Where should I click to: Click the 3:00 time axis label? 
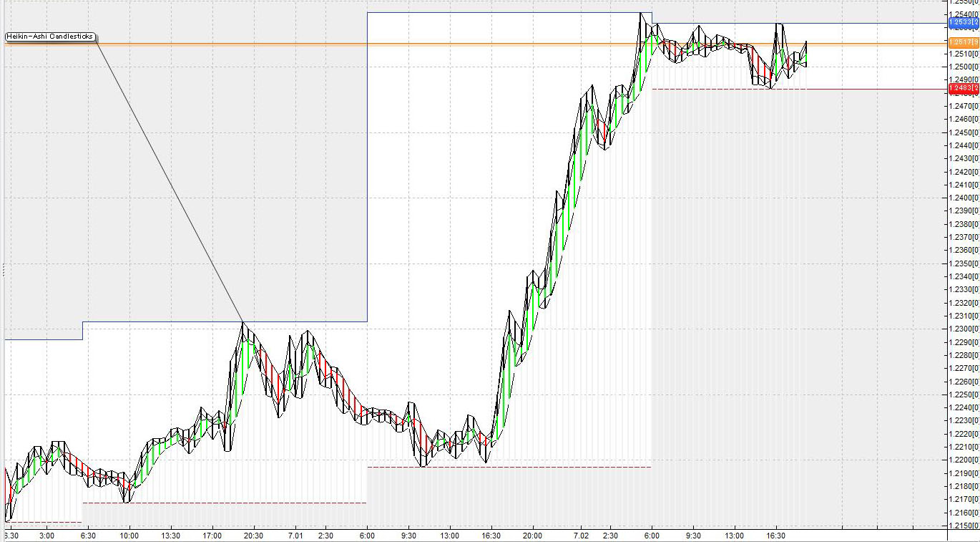(47, 536)
